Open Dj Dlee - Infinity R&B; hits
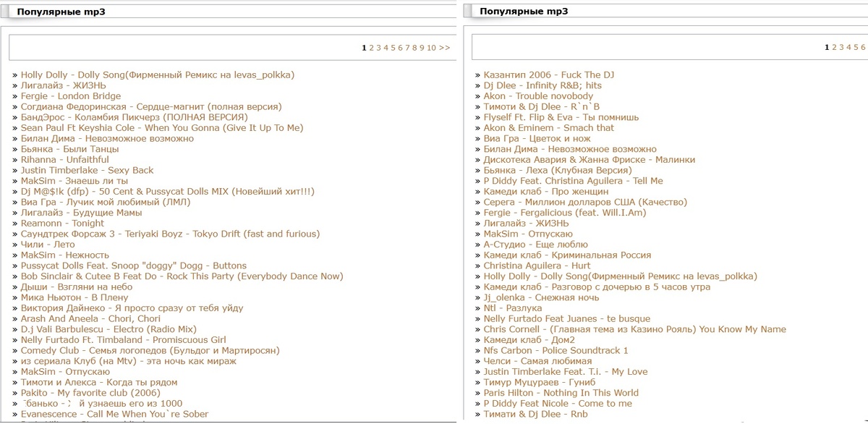Screen dimensions: 868x424 [542, 85]
